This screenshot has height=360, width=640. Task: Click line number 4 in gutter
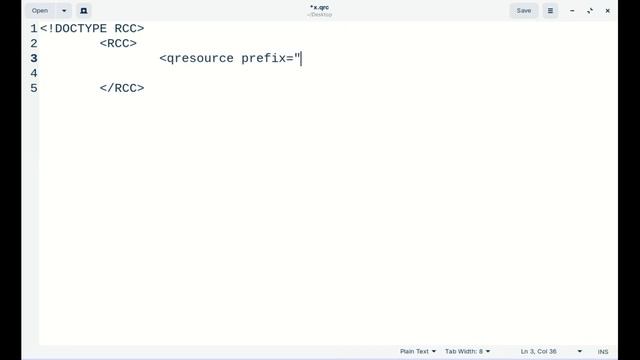[34, 73]
